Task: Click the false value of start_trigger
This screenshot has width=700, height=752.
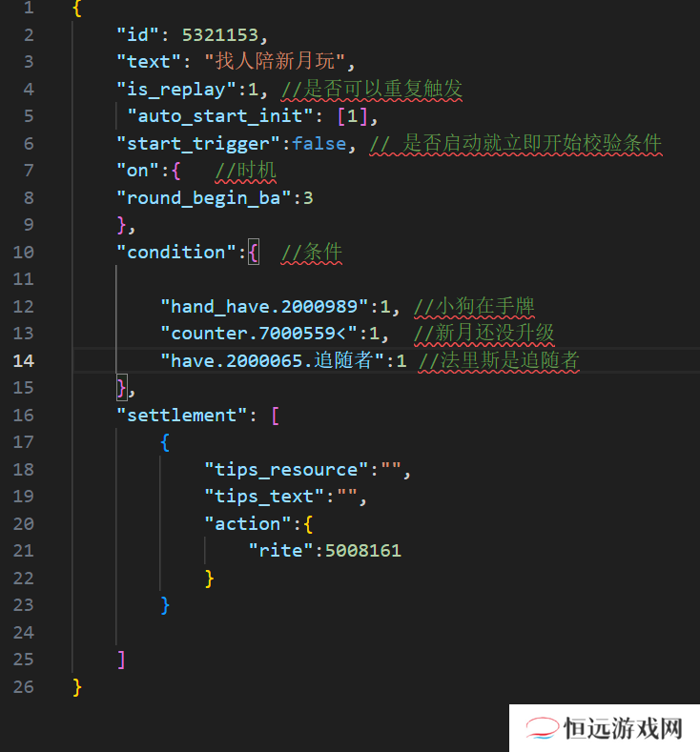Action: (x=319, y=143)
